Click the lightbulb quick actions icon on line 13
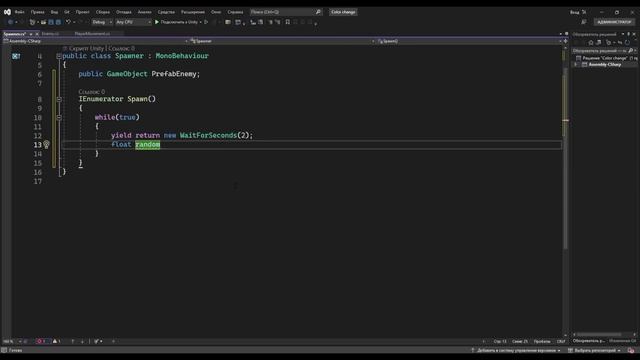The height and width of the screenshot is (360, 640). (47, 144)
